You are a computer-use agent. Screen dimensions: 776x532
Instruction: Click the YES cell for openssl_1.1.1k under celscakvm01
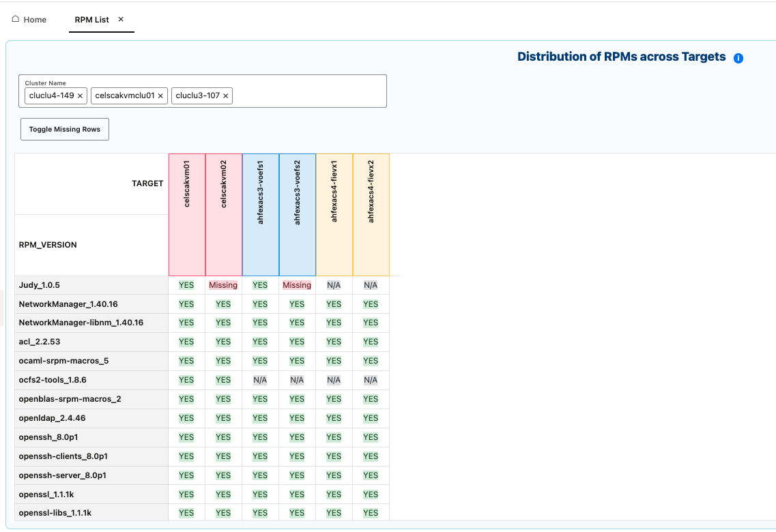click(186, 494)
